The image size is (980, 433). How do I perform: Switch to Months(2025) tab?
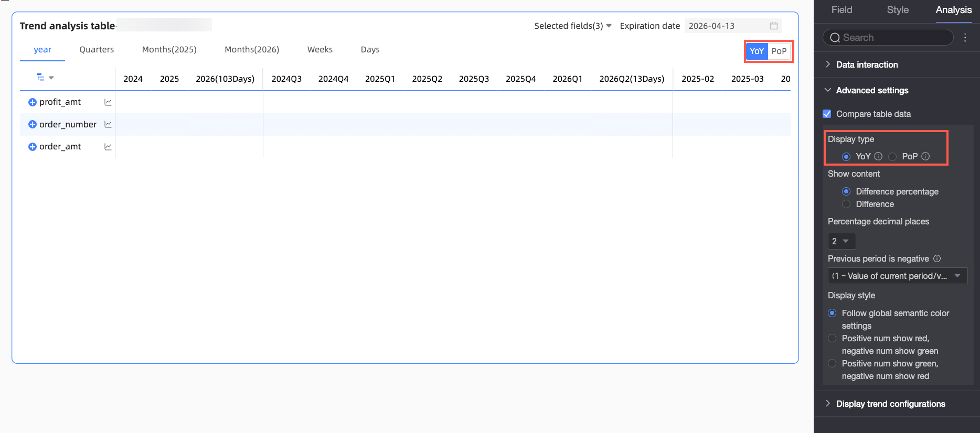169,49
